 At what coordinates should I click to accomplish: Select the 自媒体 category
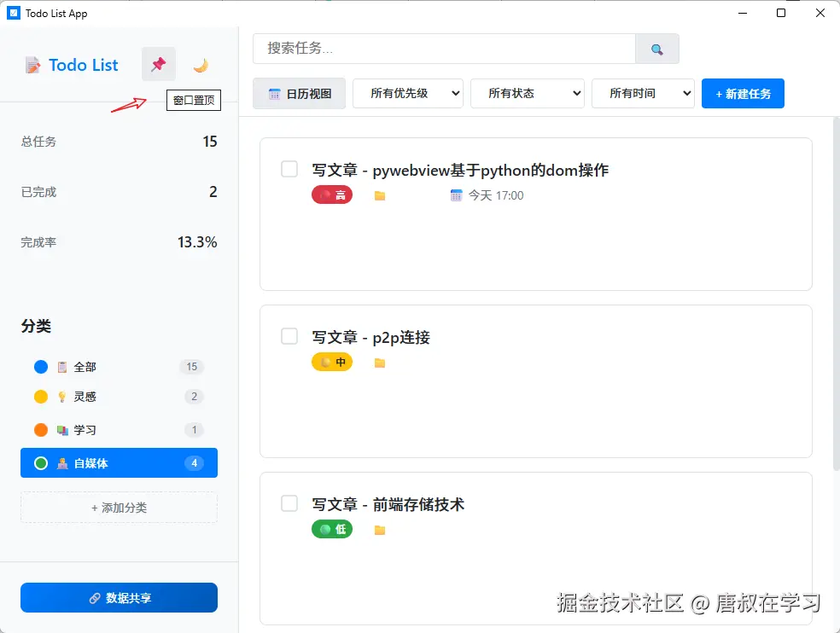[119, 462]
